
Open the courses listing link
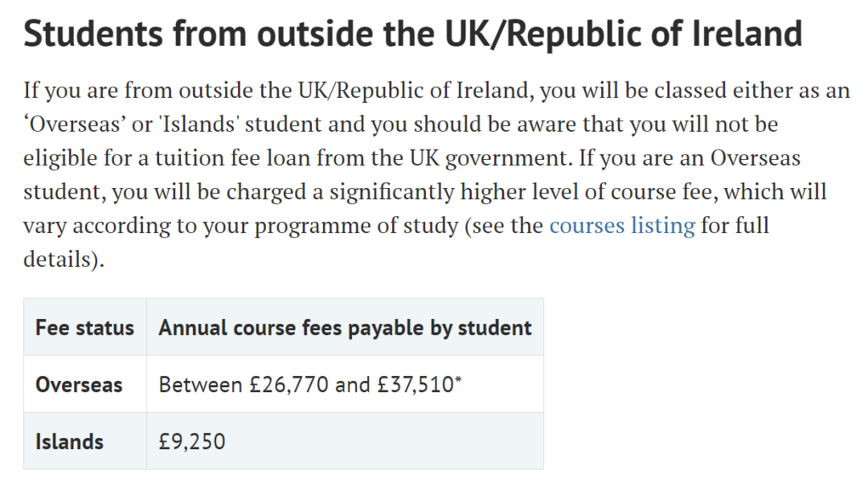click(x=621, y=225)
